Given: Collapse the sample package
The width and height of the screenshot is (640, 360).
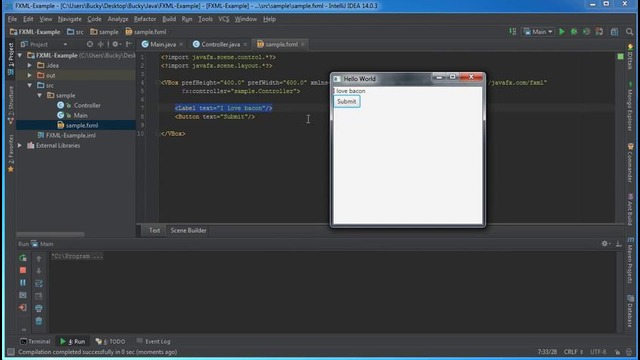Looking at the screenshot, I should point(40,95).
